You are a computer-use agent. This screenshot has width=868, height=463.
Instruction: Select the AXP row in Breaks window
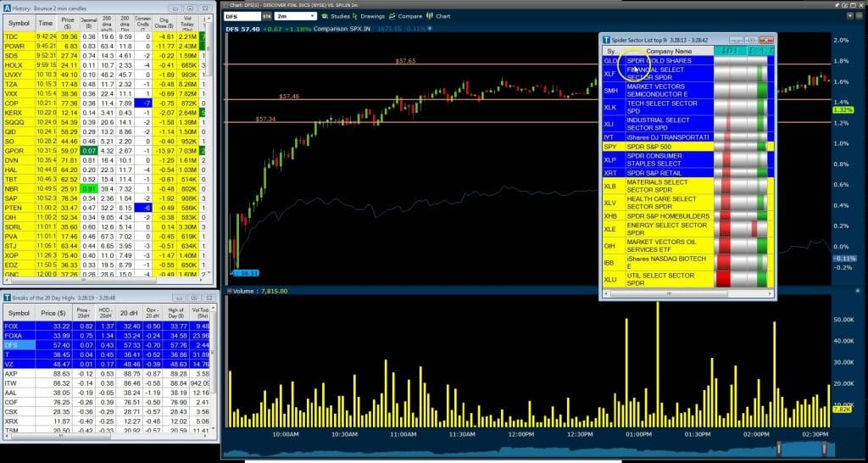107,373
